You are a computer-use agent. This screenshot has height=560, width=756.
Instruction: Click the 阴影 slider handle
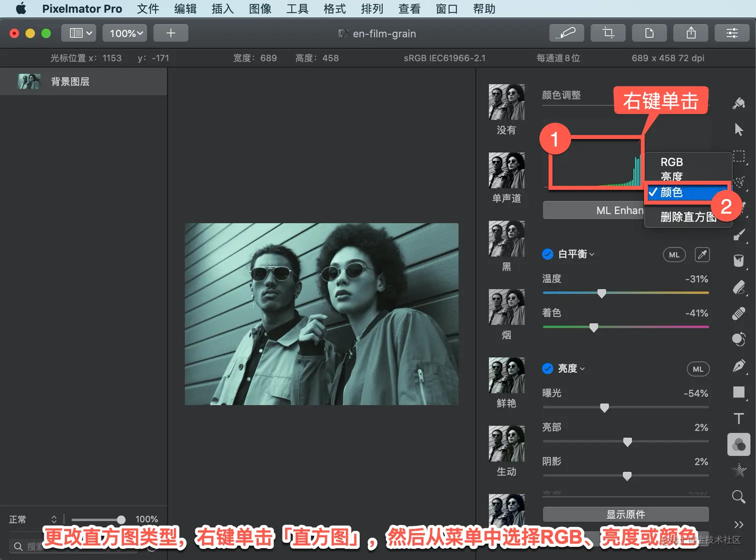tap(627, 476)
